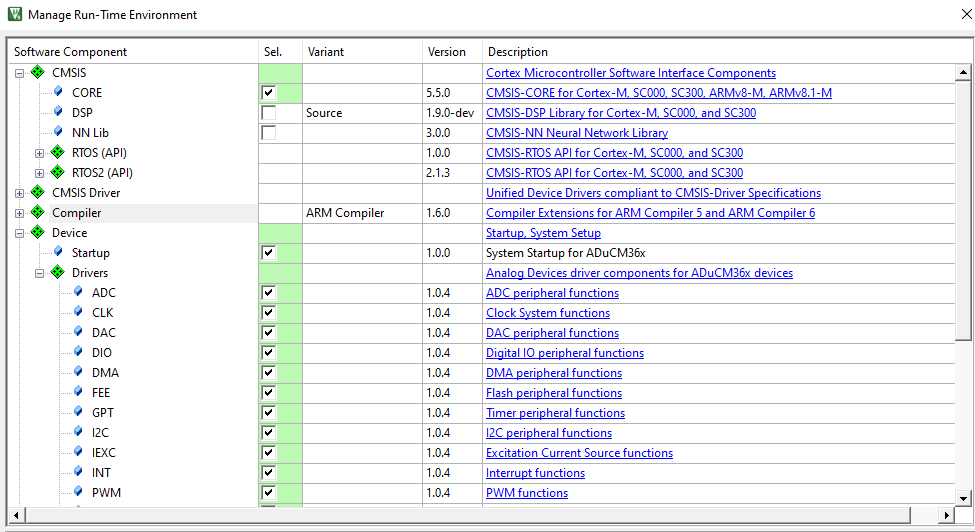Click the Keil window title icon
This screenshot has height=532, width=975.
[x=14, y=14]
